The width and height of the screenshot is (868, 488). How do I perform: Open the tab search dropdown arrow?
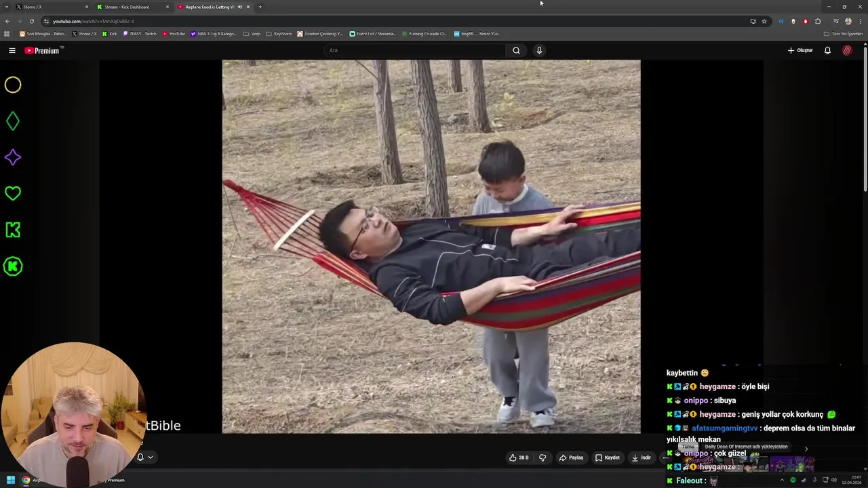pos(7,7)
